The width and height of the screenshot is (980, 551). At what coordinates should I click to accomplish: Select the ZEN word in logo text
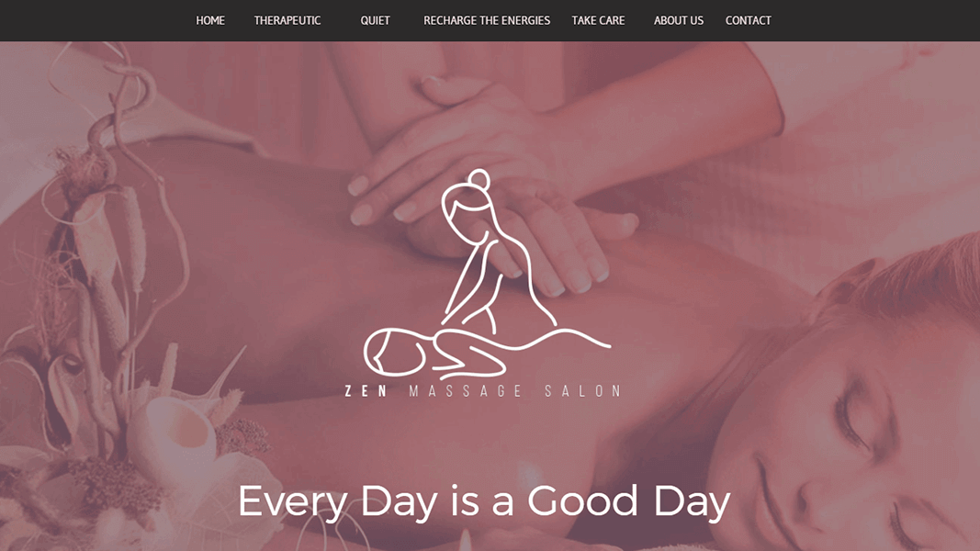(x=366, y=391)
